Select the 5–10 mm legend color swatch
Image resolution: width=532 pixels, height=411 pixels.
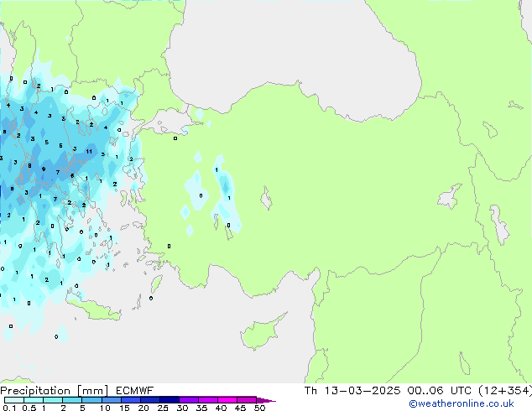point(91,400)
